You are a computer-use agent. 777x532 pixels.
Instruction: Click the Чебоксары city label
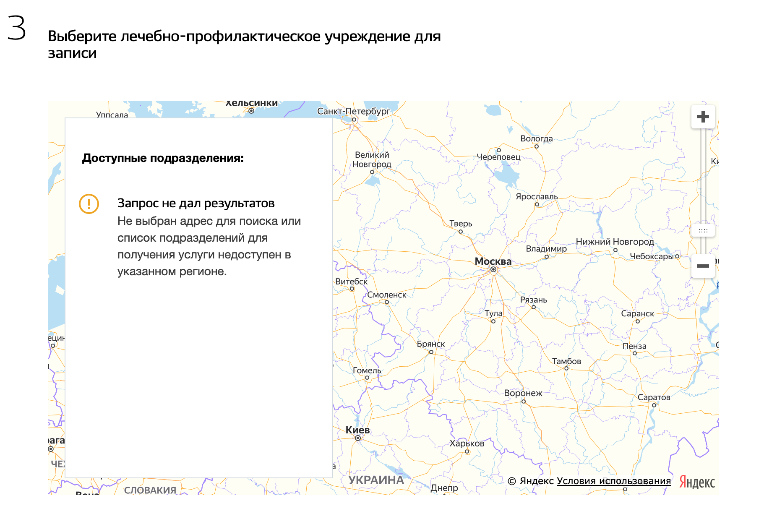coord(652,256)
